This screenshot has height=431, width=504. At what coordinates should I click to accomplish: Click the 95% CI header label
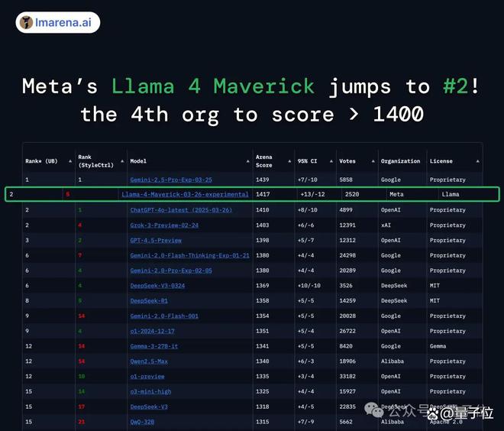(x=307, y=161)
